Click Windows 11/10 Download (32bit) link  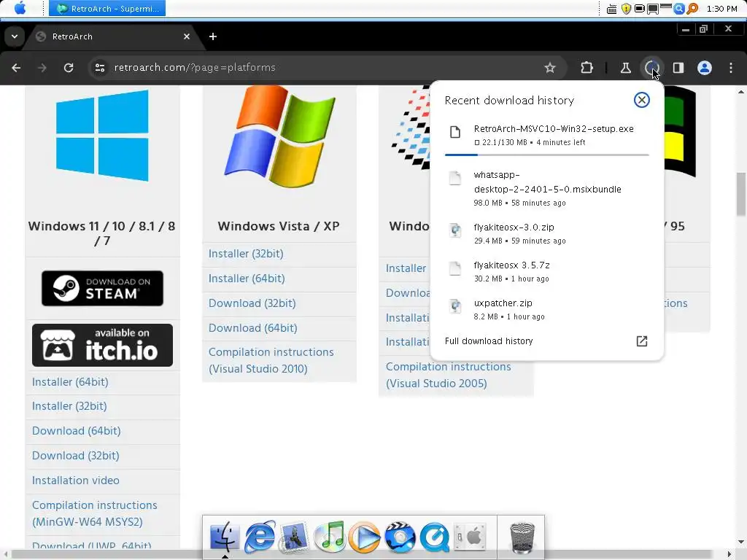point(76,456)
